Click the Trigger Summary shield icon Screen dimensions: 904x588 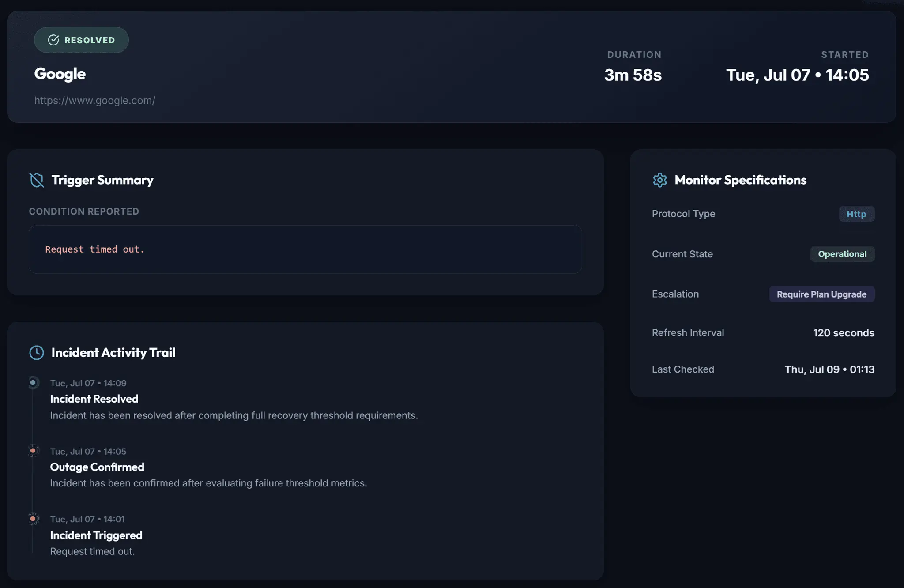37,180
